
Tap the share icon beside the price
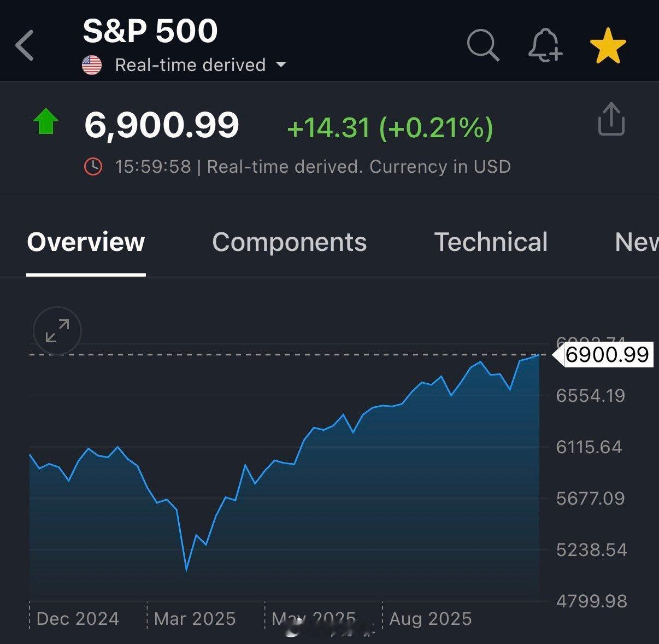(x=611, y=119)
